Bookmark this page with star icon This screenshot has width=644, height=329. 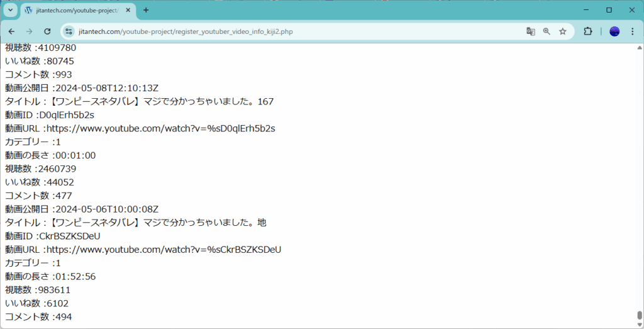coord(563,31)
